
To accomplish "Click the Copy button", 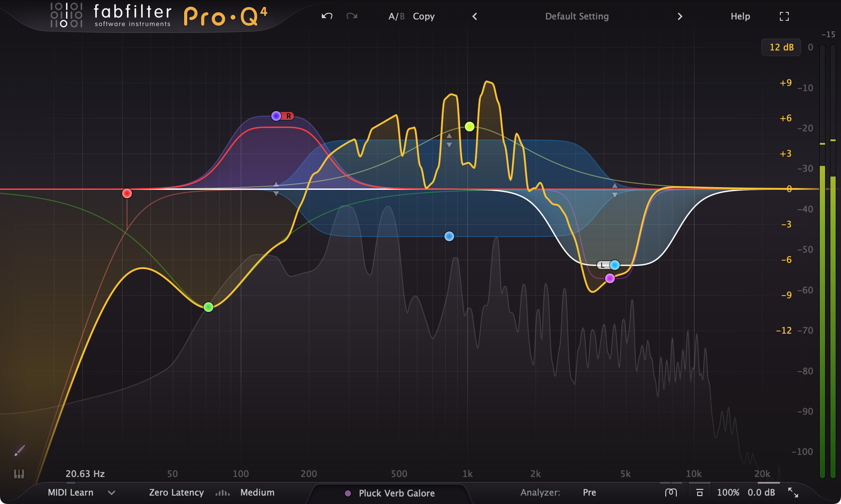I will coord(424,16).
